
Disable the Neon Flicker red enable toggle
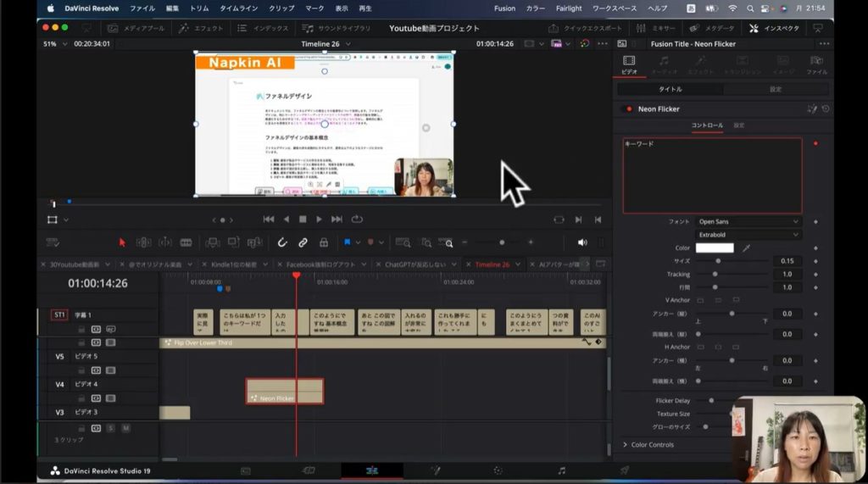tap(628, 108)
